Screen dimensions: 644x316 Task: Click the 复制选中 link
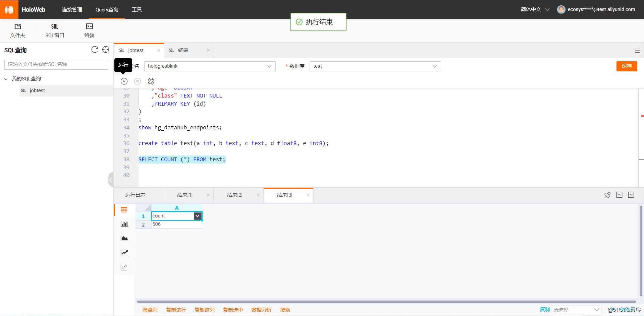coord(233,310)
